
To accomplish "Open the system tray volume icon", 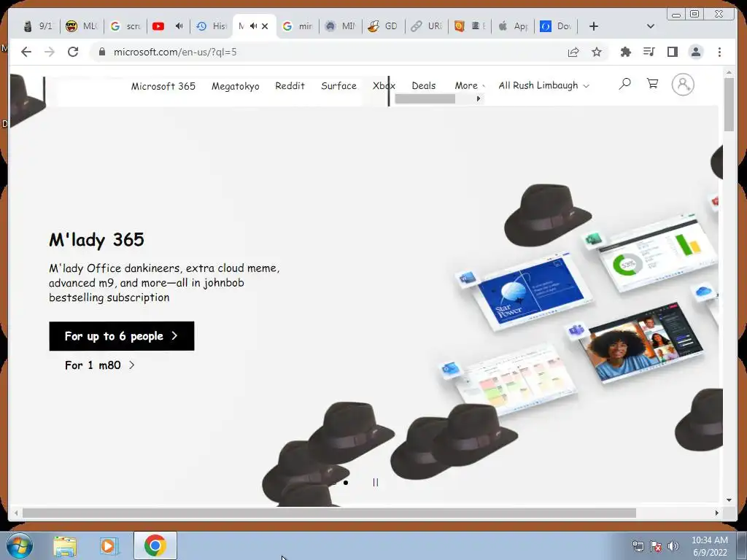I will (x=673, y=546).
